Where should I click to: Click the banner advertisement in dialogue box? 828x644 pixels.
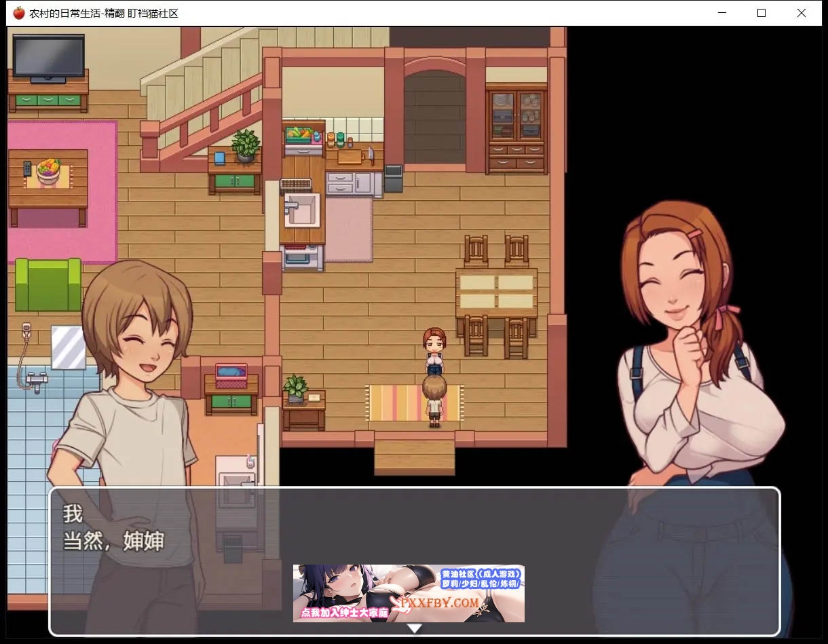(409, 593)
